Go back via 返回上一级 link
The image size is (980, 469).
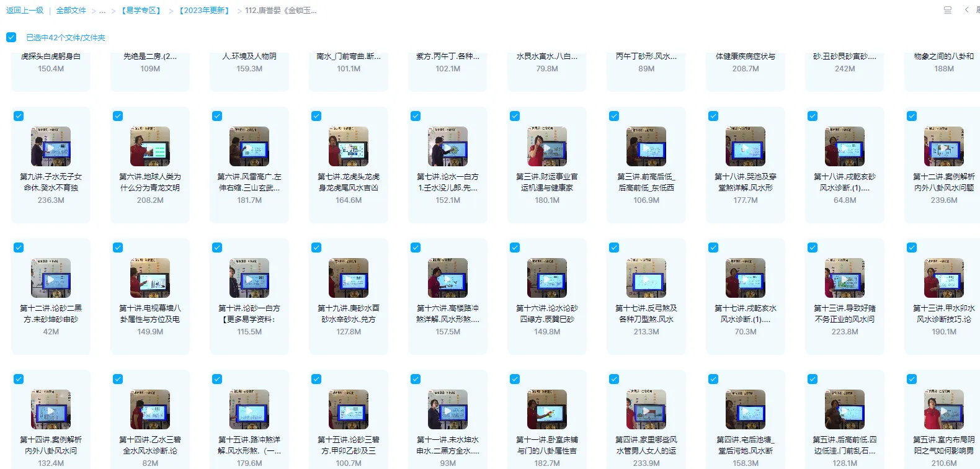[25, 11]
